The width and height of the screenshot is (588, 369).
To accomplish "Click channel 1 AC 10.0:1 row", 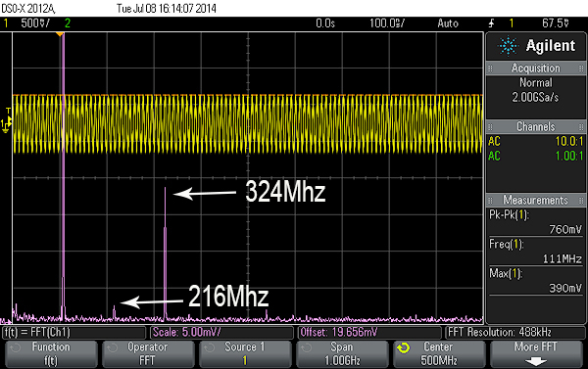I will 536,141.
